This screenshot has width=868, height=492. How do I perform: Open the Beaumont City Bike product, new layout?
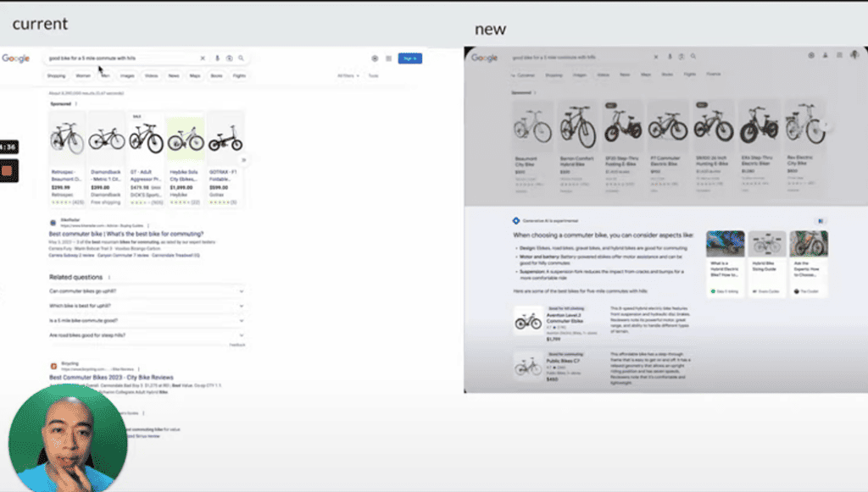point(532,146)
